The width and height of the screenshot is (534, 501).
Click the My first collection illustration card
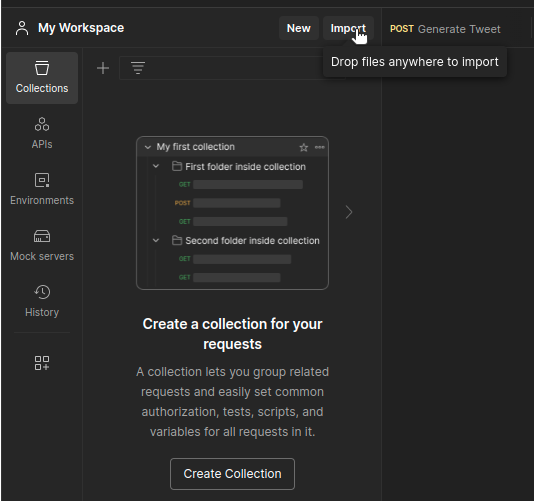coord(232,213)
